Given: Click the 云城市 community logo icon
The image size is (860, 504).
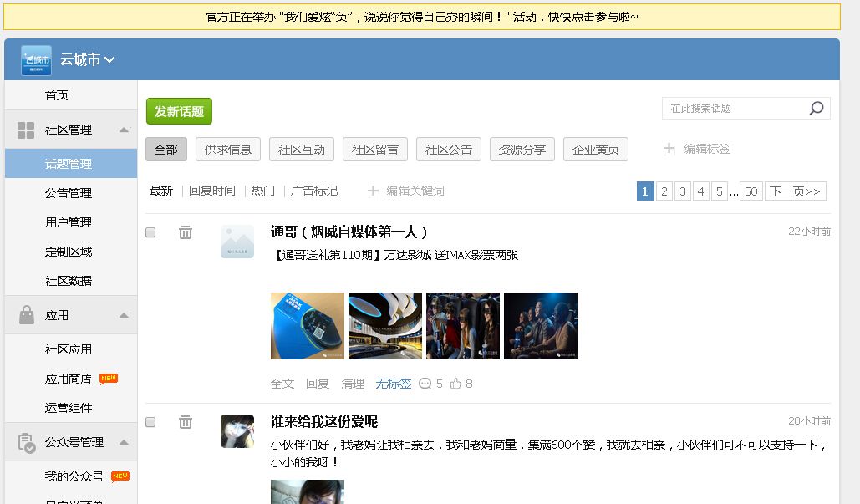Looking at the screenshot, I should (x=36, y=60).
